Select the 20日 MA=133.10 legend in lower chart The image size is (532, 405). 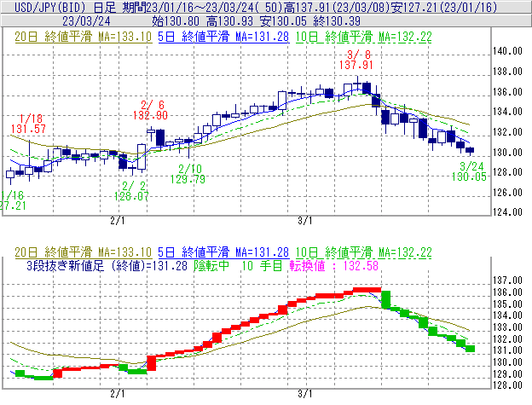[x=84, y=252]
